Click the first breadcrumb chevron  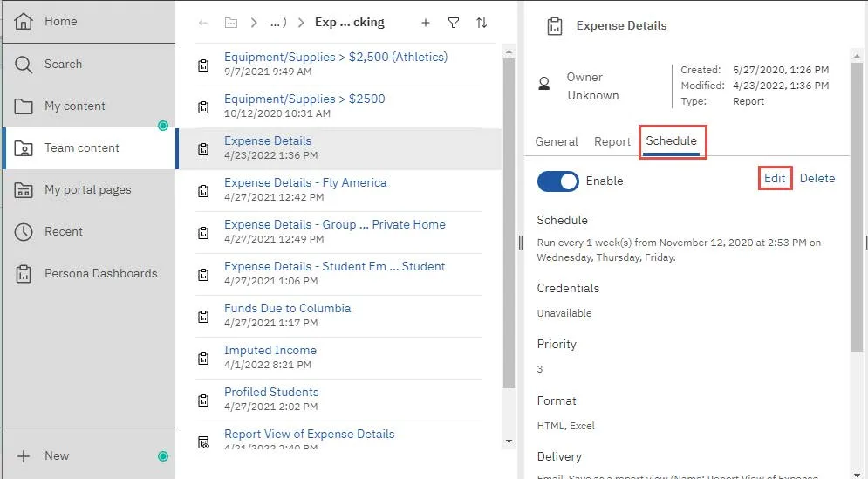tap(254, 23)
